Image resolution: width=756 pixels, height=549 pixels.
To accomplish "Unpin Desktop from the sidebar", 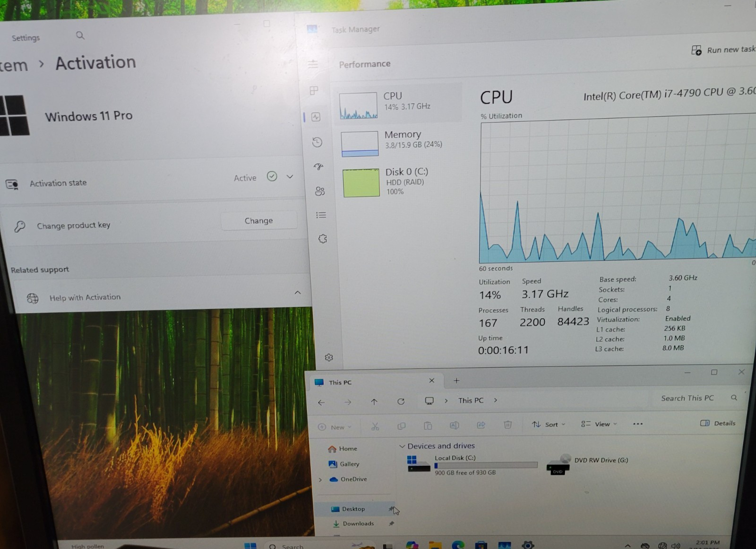I will [391, 509].
